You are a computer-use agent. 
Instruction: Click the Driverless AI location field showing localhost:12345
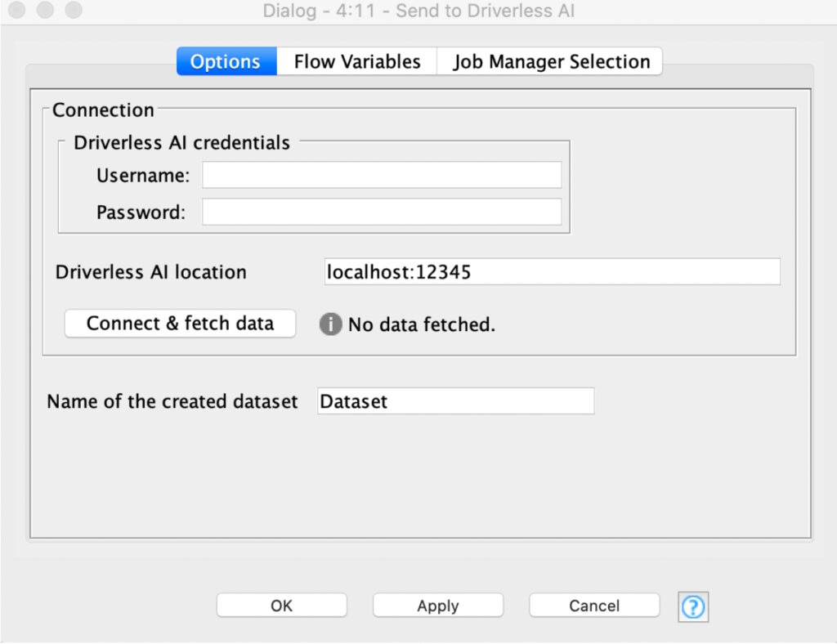click(x=552, y=272)
